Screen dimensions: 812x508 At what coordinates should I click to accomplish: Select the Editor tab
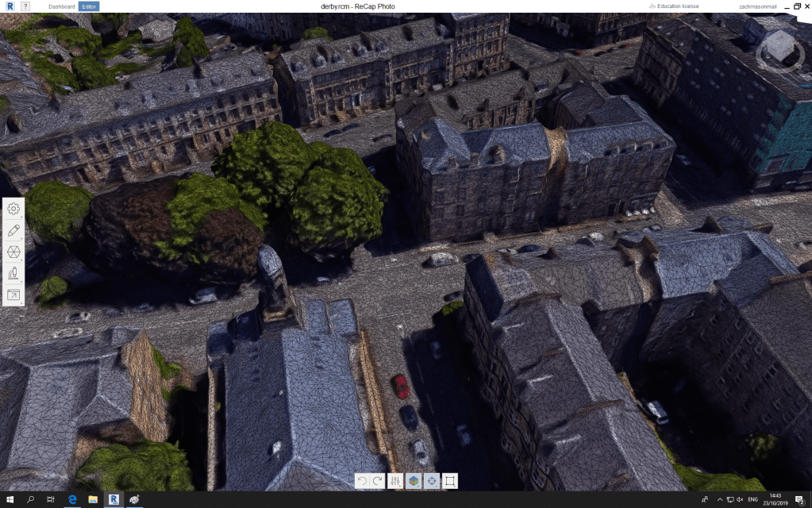[89, 6]
